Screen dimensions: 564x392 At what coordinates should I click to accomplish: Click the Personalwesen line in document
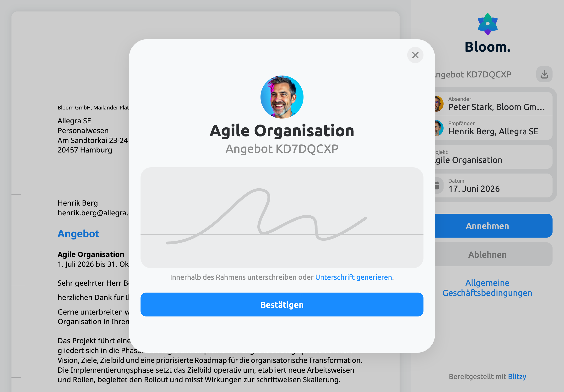click(x=83, y=131)
